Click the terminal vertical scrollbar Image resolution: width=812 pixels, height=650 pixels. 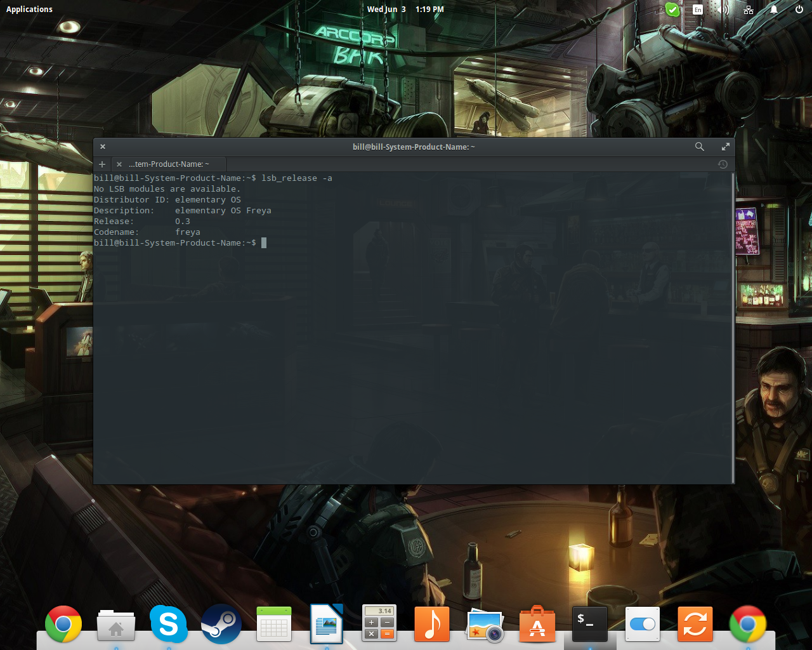(733, 327)
